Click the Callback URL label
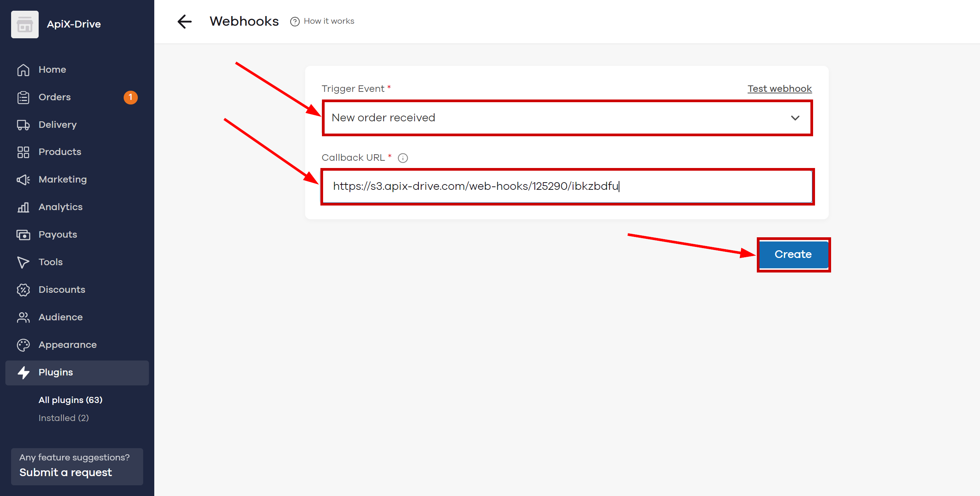Screen dimensions: 980x496 point(353,158)
